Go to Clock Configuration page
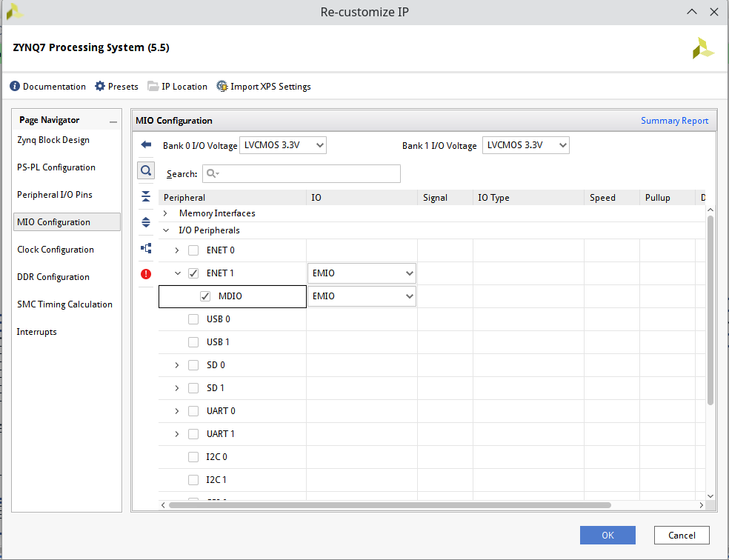 click(56, 250)
